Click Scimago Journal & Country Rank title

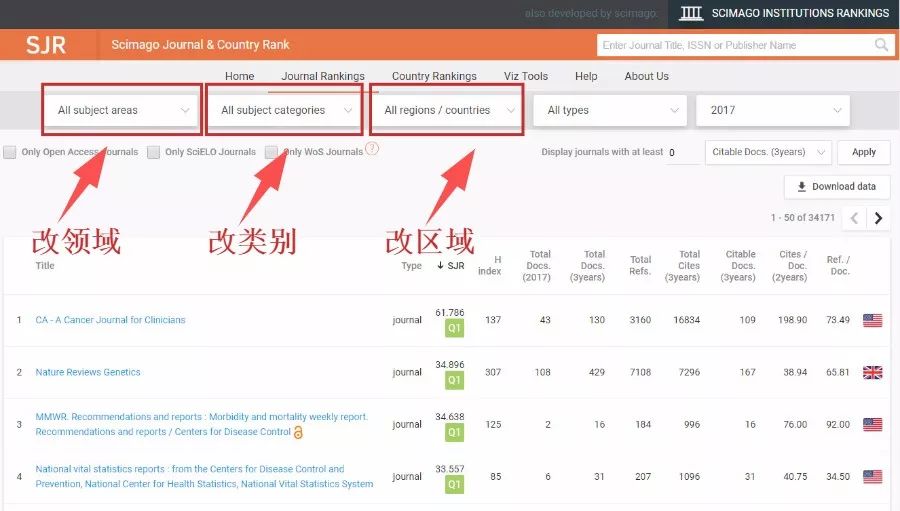click(x=200, y=45)
